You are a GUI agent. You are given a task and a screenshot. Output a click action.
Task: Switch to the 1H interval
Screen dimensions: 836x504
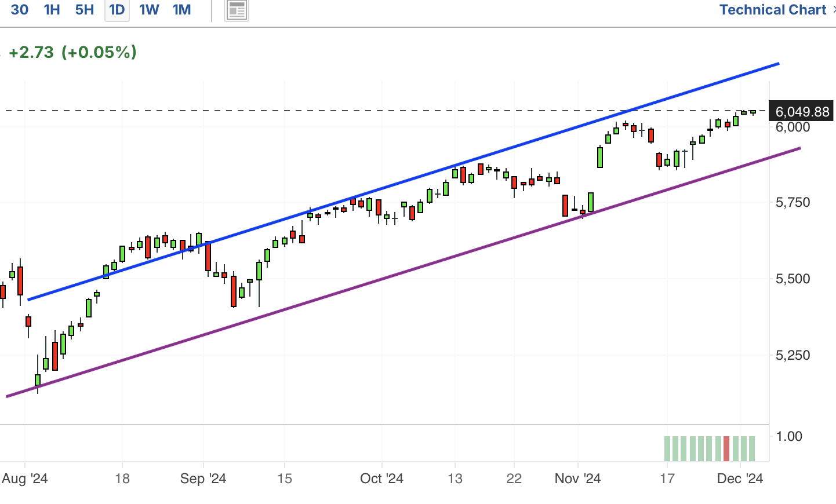click(x=52, y=9)
